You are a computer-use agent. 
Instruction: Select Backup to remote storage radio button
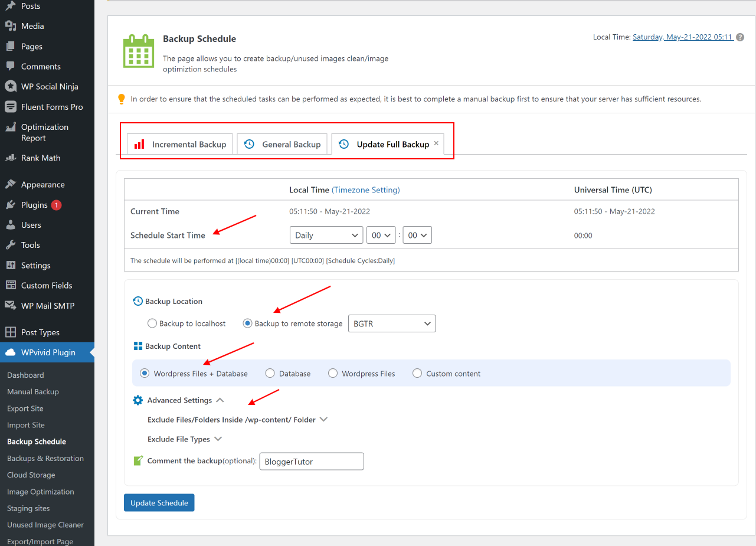248,323
